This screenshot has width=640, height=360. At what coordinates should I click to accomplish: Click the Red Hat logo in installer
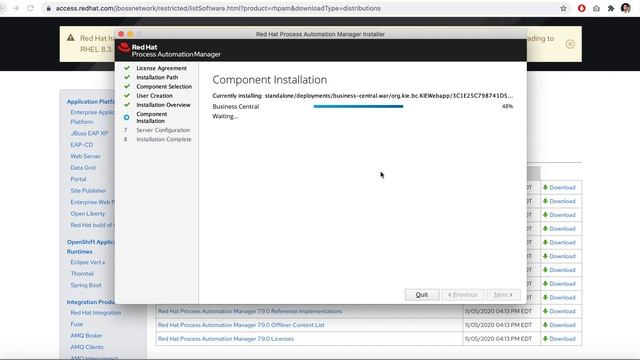click(124, 48)
